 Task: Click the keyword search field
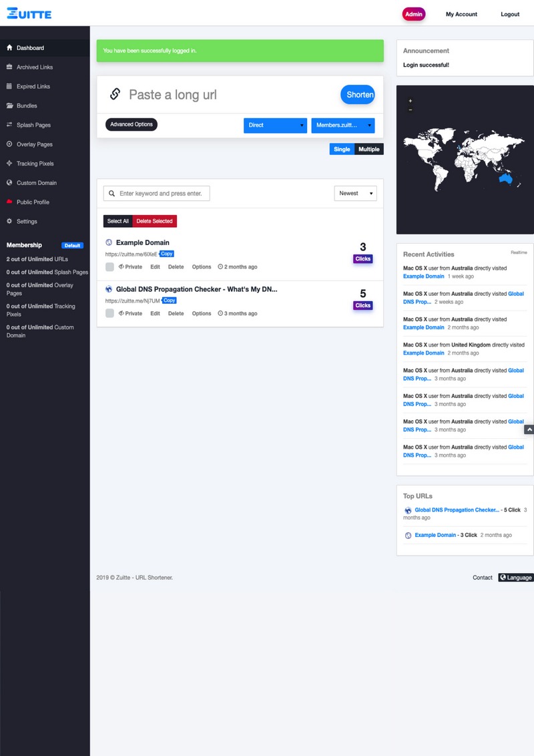(x=157, y=193)
